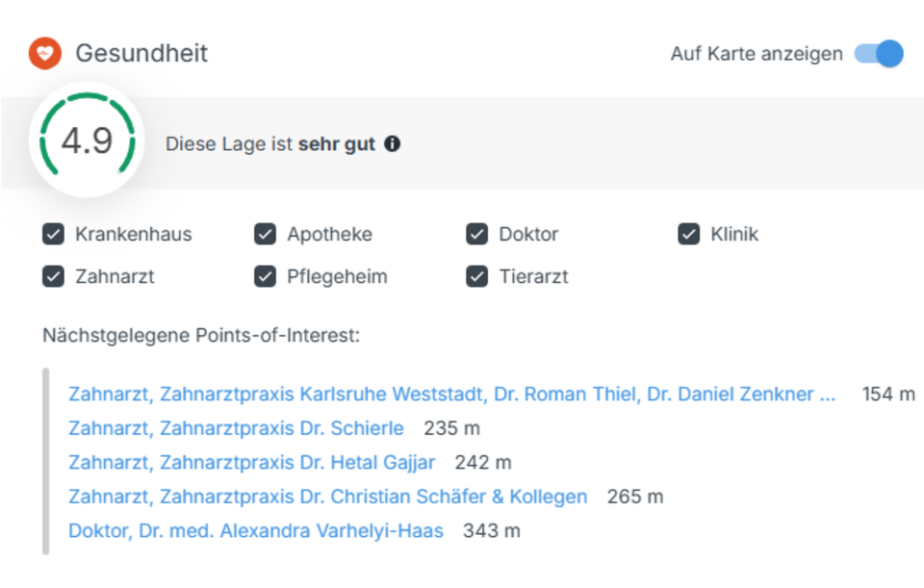Uncheck the Klinik checkbox
The image size is (924, 588).
point(688,234)
